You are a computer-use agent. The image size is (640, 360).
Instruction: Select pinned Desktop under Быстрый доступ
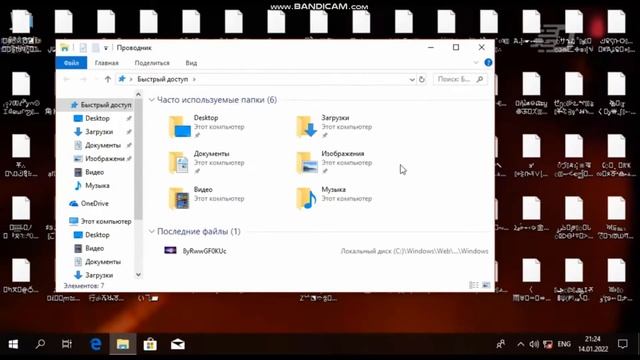(x=97, y=118)
